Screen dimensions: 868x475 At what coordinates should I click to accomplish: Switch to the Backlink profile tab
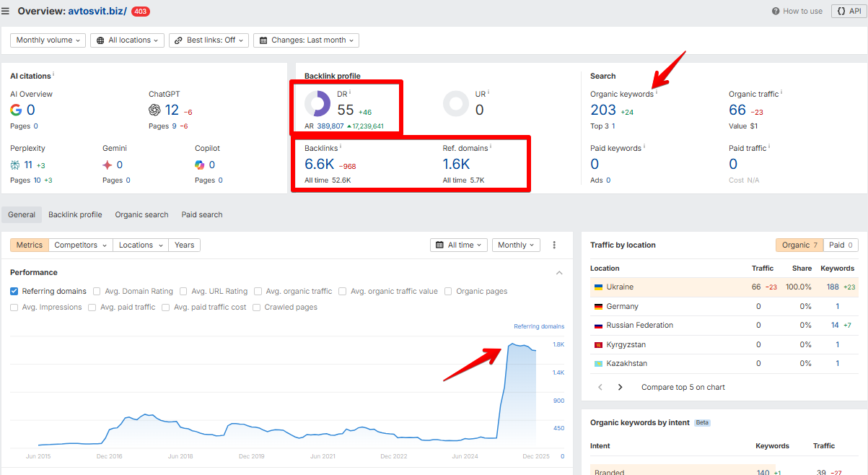[75, 214]
